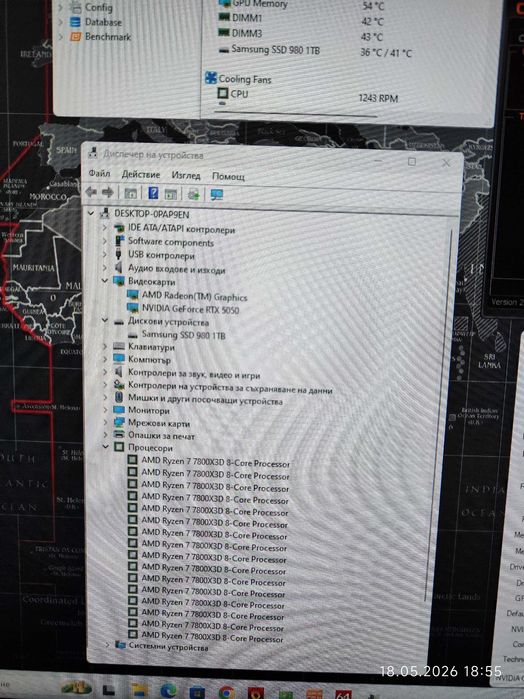This screenshot has height=699, width=524.
Task: Expand USB контролери category
Action: 105,254
